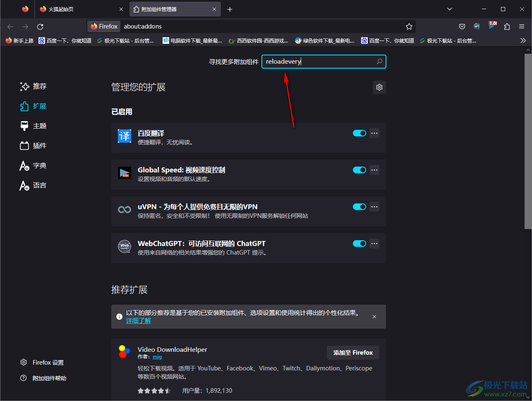Screen dimensions: 532x401
Task: Click the Video DownloadHelper icon
Action: pyautogui.click(x=125, y=352)
